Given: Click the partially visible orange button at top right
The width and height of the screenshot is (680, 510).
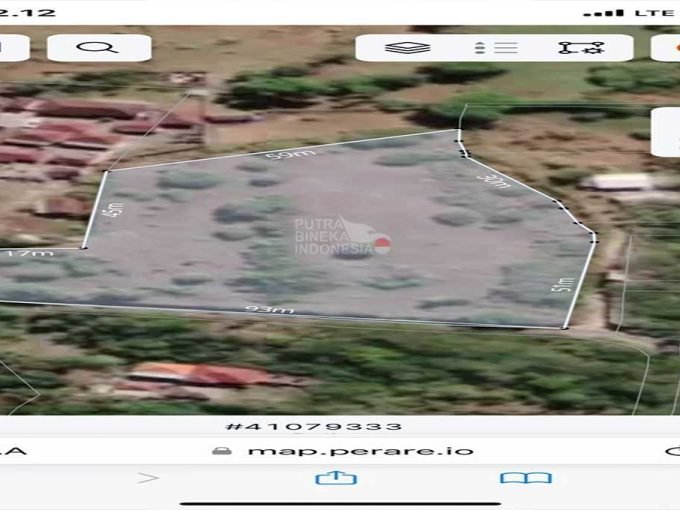Looking at the screenshot, I should [667, 47].
